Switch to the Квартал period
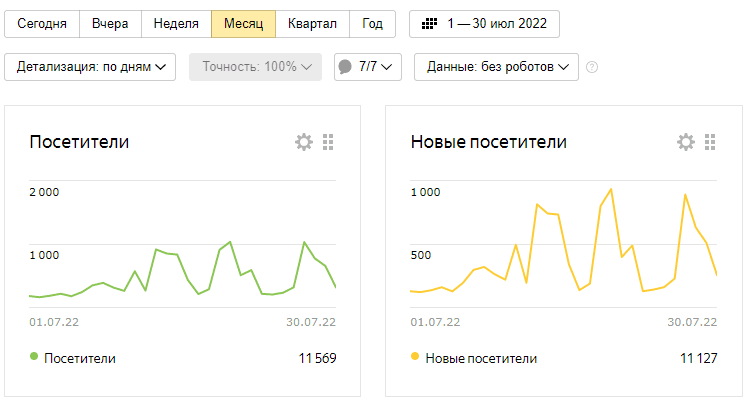Viewport: 752px width, 411px height. tap(312, 23)
